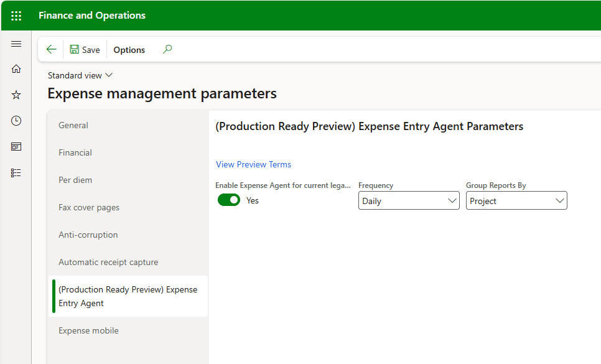Go to Home in left sidebar
This screenshot has width=601, height=364.
[16, 69]
